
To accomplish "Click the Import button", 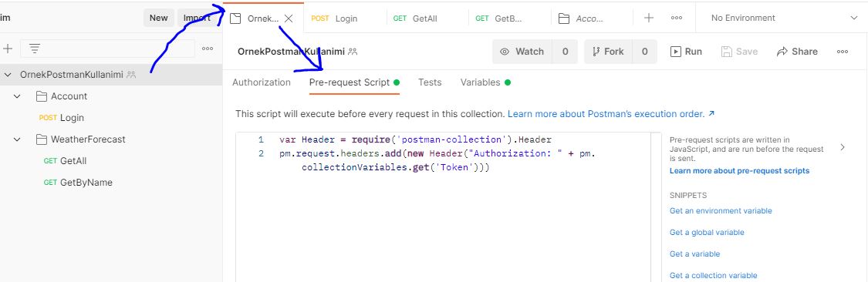I will click(x=197, y=18).
